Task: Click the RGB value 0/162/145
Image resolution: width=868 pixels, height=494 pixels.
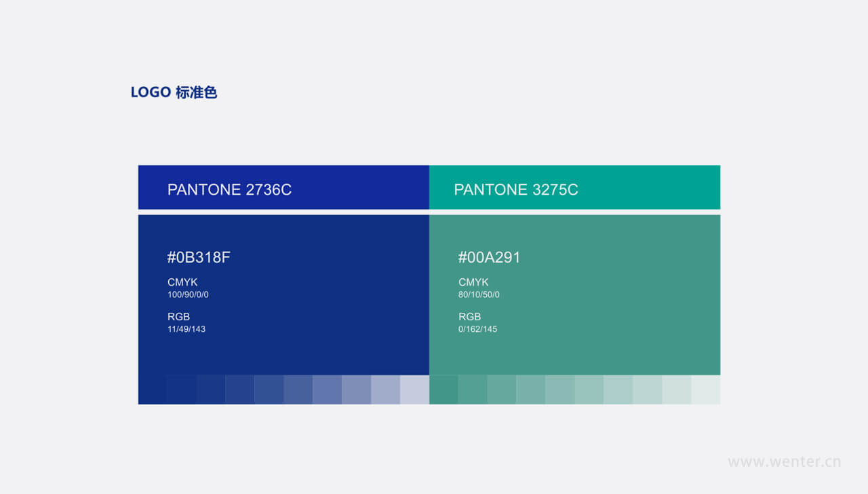Action: (477, 329)
